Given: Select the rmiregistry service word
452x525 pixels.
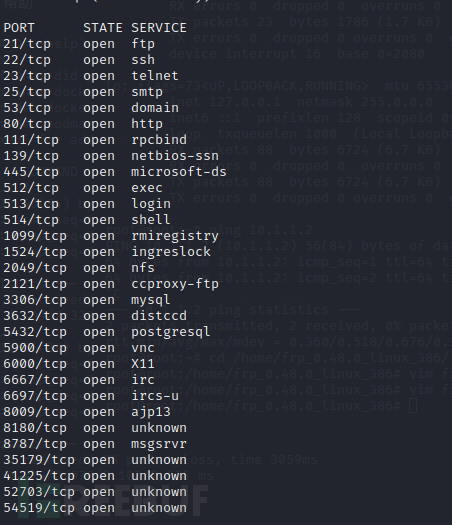Looking at the screenshot, I should (x=175, y=236).
